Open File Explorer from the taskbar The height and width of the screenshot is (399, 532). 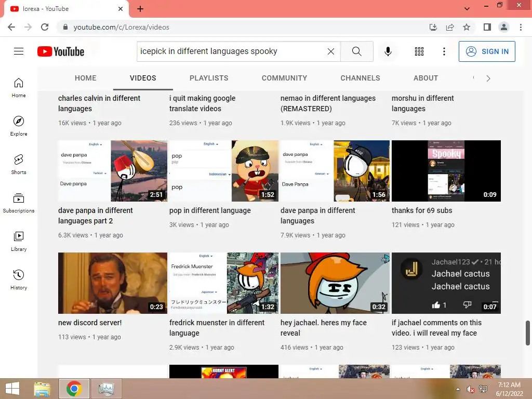(x=42, y=389)
